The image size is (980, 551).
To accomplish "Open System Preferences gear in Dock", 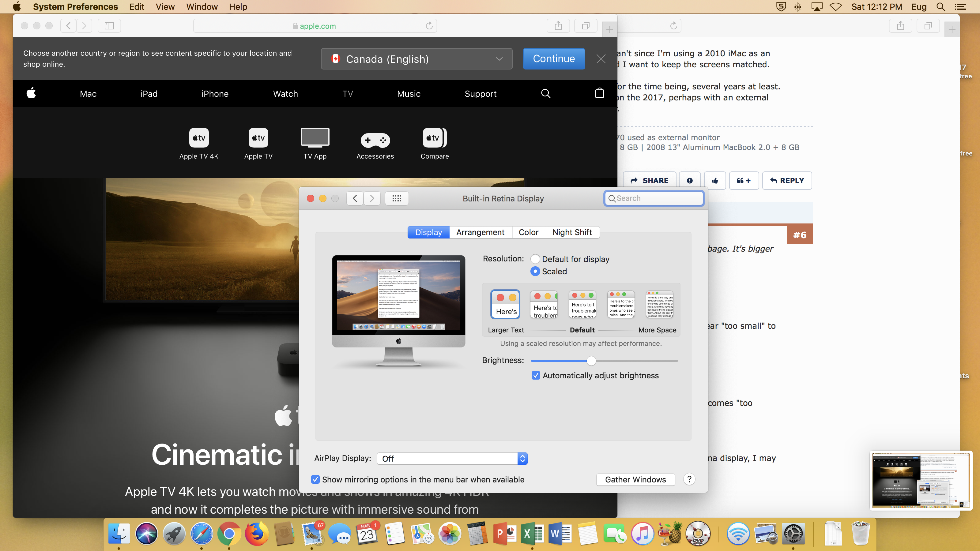I will coord(793,534).
